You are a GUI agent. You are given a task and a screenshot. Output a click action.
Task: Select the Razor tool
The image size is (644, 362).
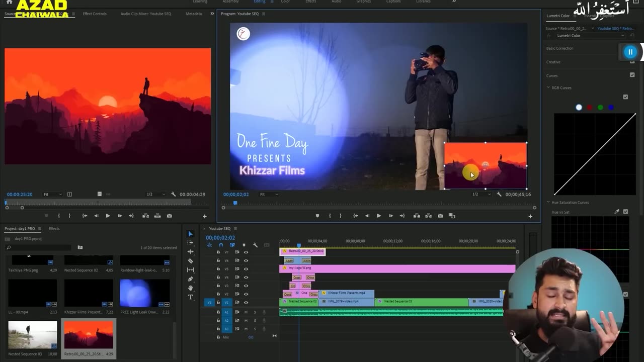coord(190,261)
